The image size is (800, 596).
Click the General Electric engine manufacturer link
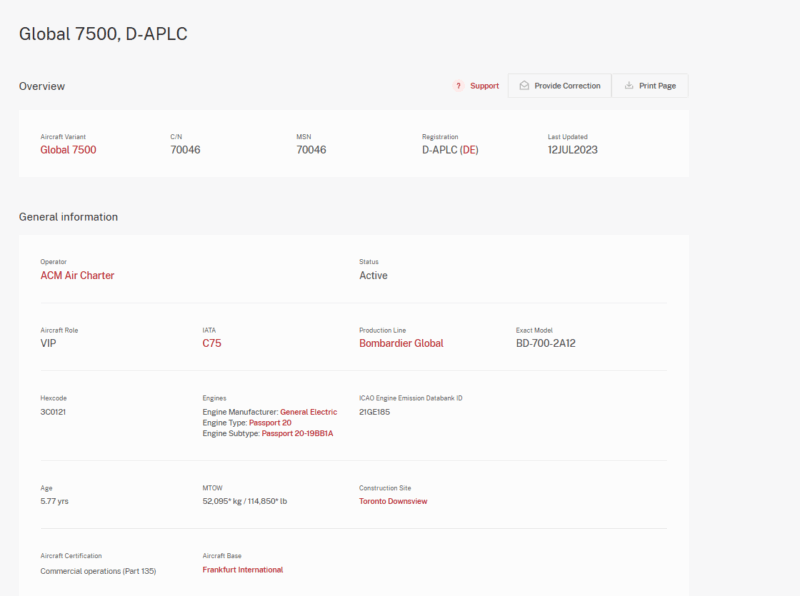coord(308,412)
